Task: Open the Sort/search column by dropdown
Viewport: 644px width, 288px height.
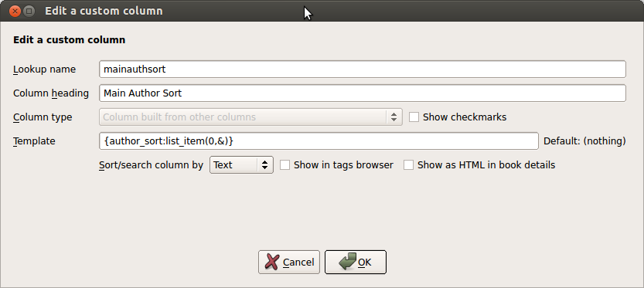Action: [x=241, y=165]
